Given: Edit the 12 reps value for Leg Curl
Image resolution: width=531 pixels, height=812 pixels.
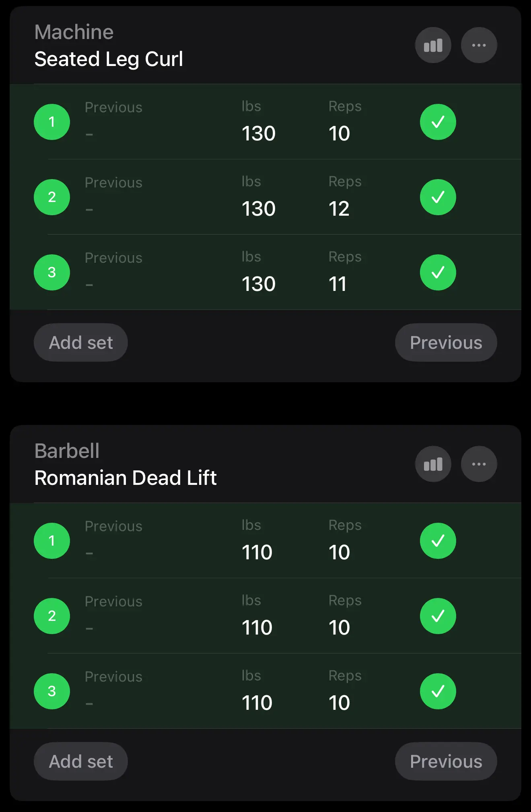Looking at the screenshot, I should (339, 208).
